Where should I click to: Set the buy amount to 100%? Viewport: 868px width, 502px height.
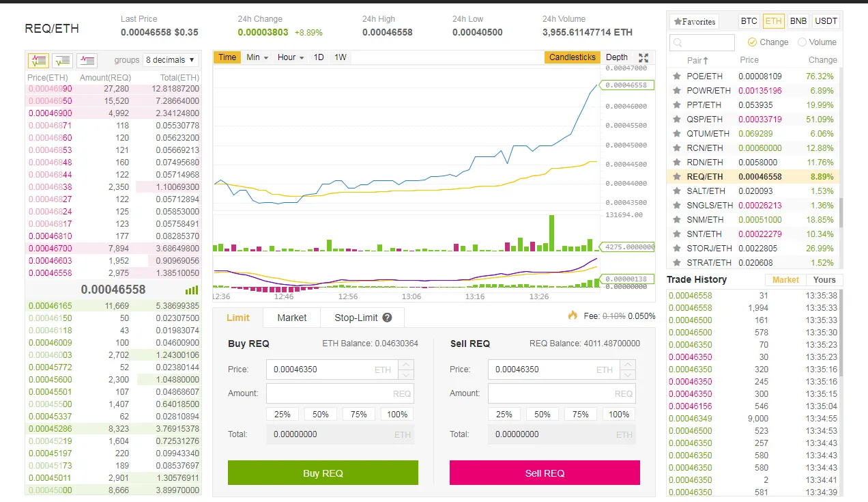pos(397,414)
